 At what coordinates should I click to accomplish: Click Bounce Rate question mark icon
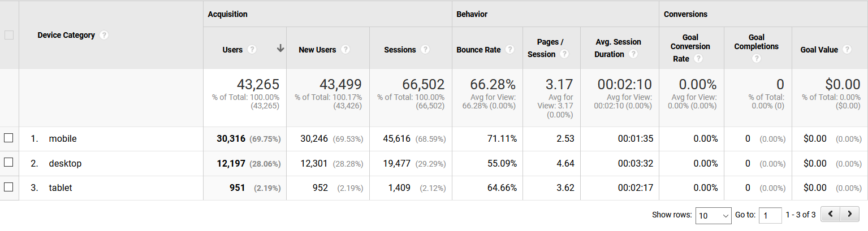[x=510, y=50]
